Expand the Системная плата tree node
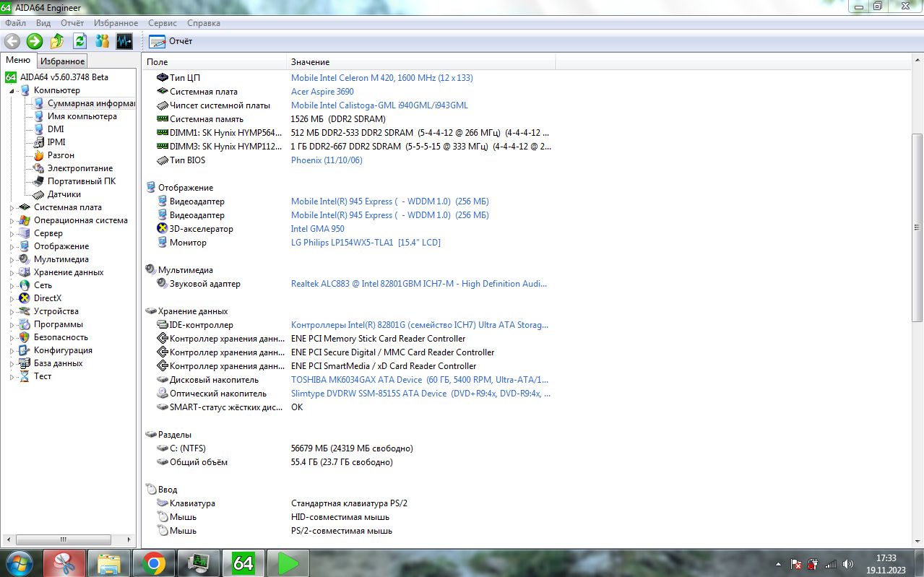 [x=12, y=207]
